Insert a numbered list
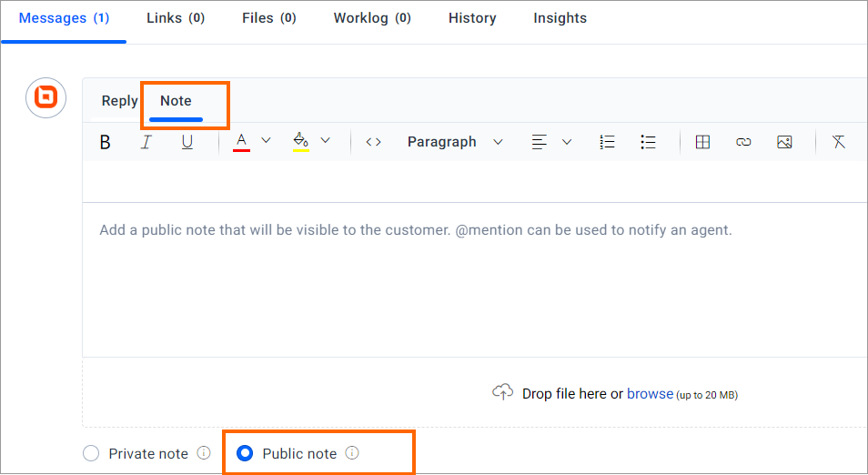This screenshot has width=868, height=475. click(x=607, y=142)
